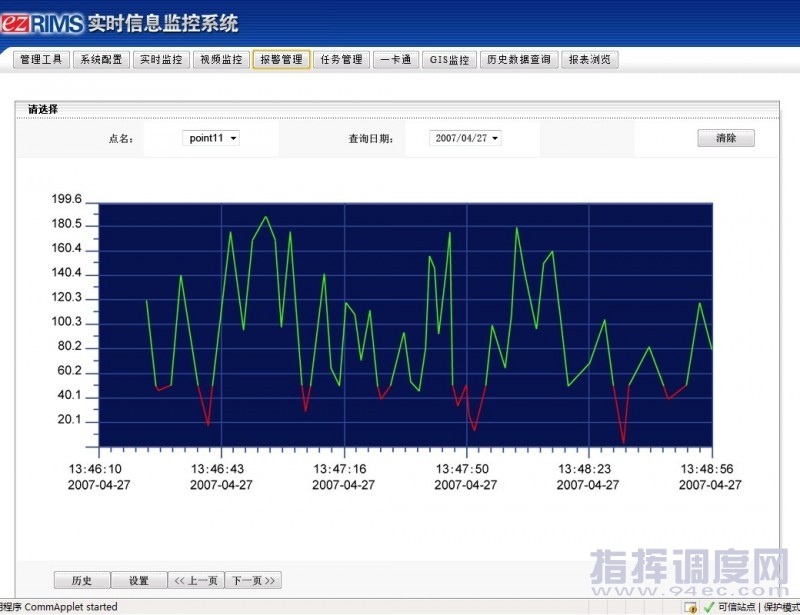Image resolution: width=800 pixels, height=615 pixels.
Task: Go to 视频监控 section
Action: point(220,60)
